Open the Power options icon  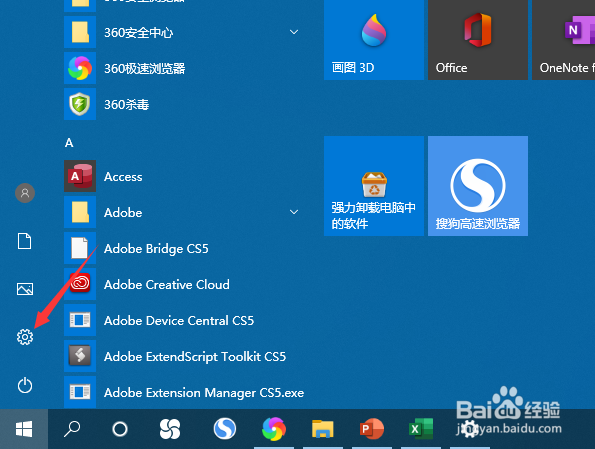[x=25, y=385]
